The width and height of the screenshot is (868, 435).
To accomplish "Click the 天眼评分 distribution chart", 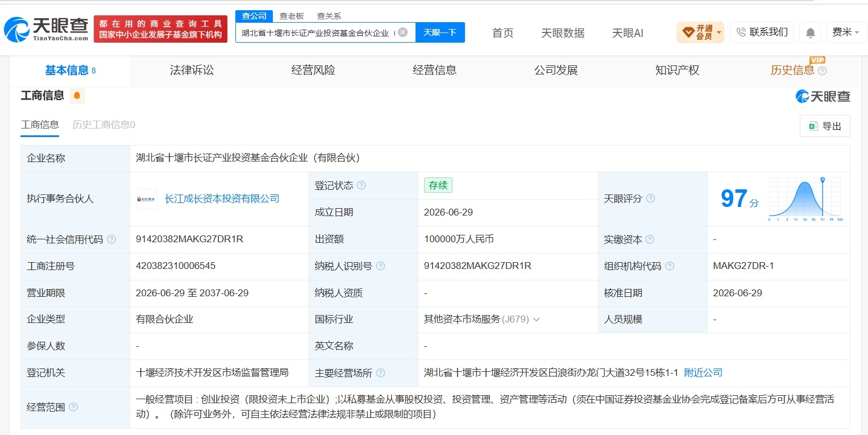I will [805, 199].
